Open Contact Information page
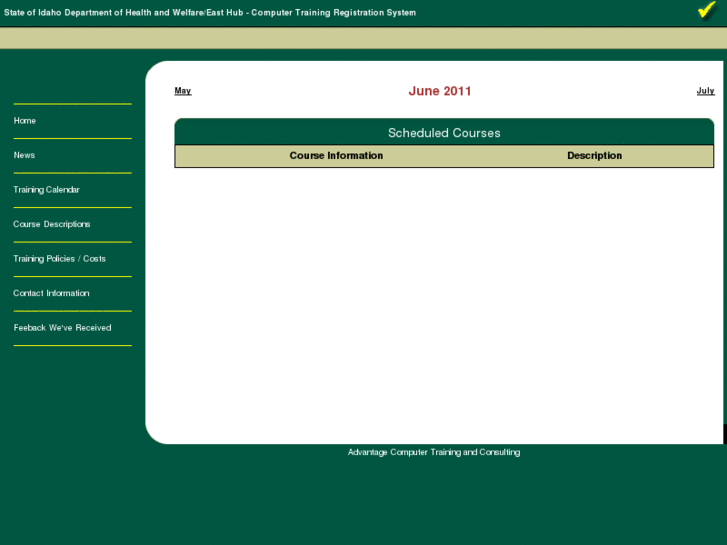This screenshot has width=727, height=545. click(x=51, y=293)
